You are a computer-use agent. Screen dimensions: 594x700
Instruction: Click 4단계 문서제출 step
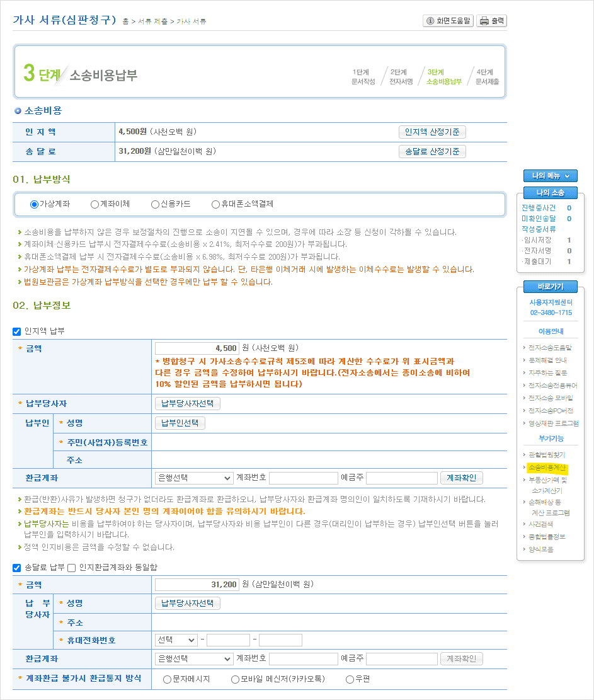(487, 77)
